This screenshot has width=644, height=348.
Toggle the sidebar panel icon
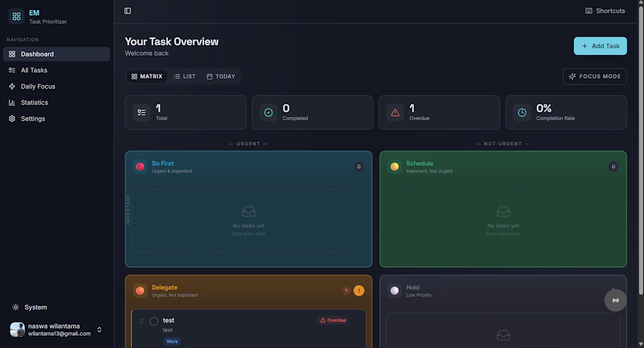tap(128, 11)
